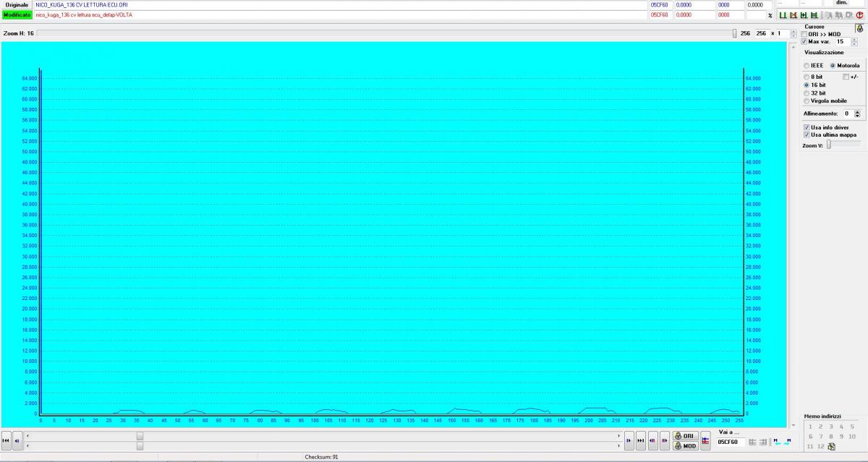Select the IEEE byte order option

[x=806, y=66]
